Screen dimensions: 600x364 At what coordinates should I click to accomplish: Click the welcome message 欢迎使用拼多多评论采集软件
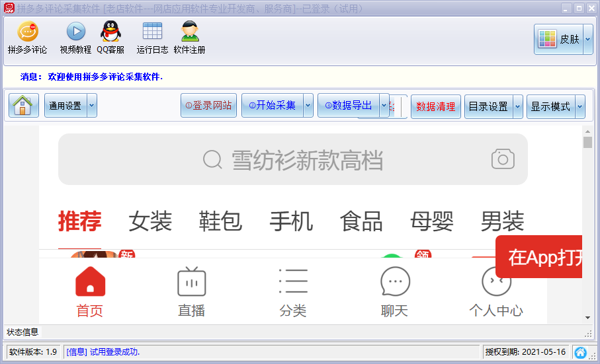tap(105, 77)
